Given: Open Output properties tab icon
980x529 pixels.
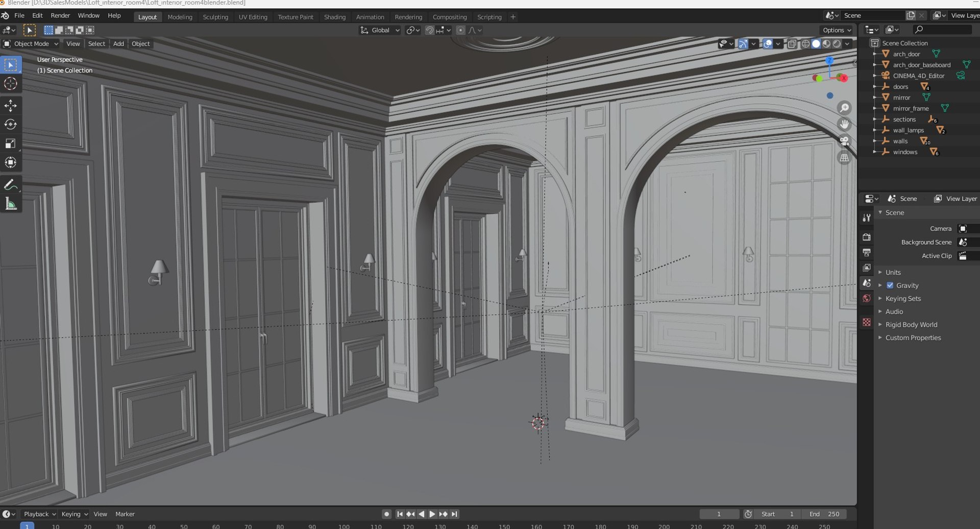Looking at the screenshot, I should pyautogui.click(x=867, y=252).
